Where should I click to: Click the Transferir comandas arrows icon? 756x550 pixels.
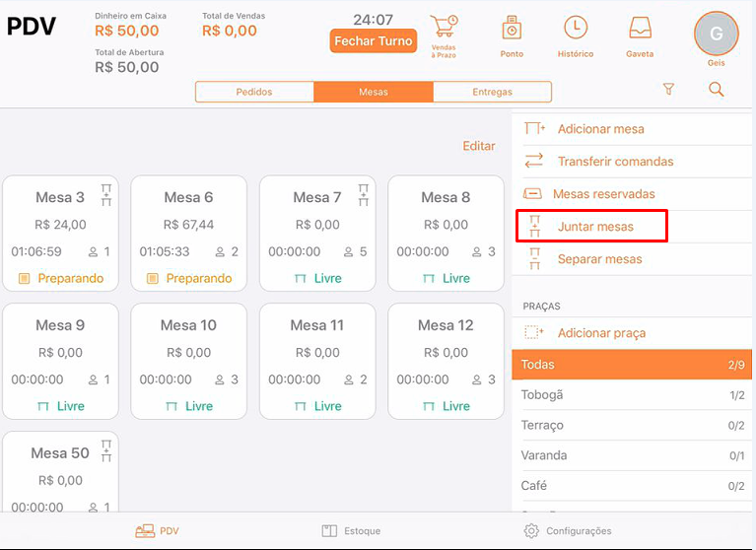pyautogui.click(x=533, y=161)
